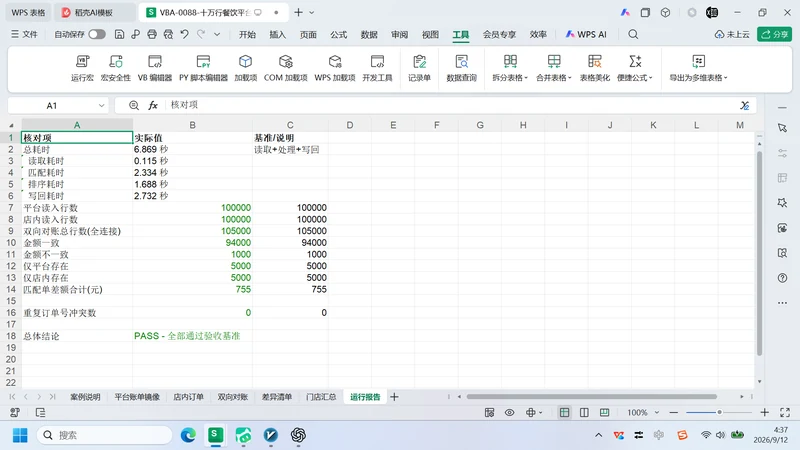Switch to normal view in status bar
The image size is (800, 450).
[x=564, y=412]
